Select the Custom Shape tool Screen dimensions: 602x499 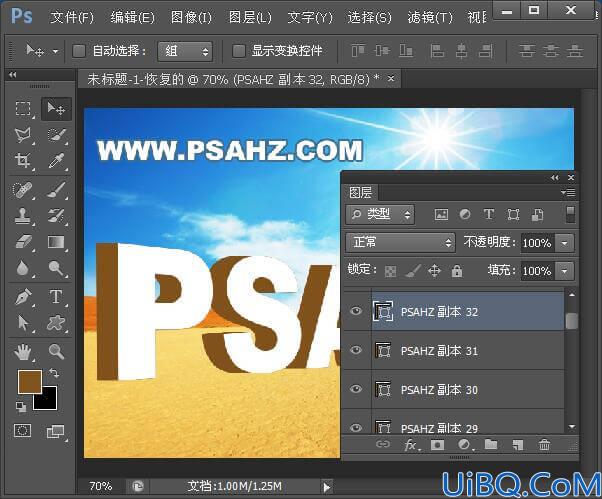[56, 323]
